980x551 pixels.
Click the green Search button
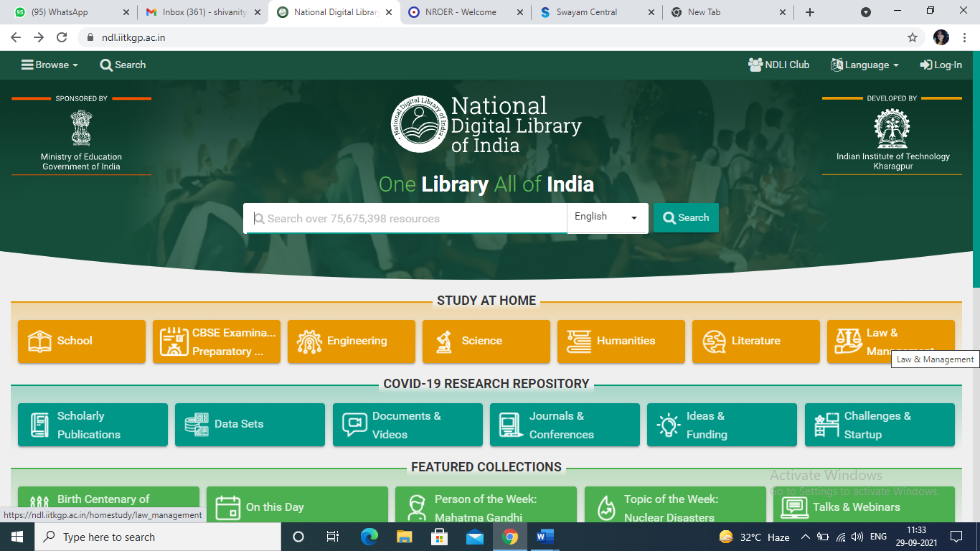(x=685, y=217)
